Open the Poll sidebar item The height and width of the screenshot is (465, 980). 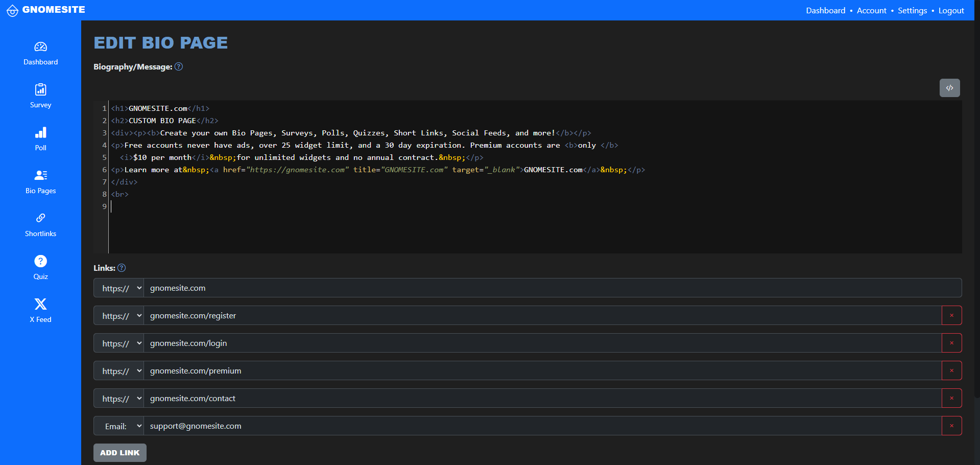(x=41, y=139)
